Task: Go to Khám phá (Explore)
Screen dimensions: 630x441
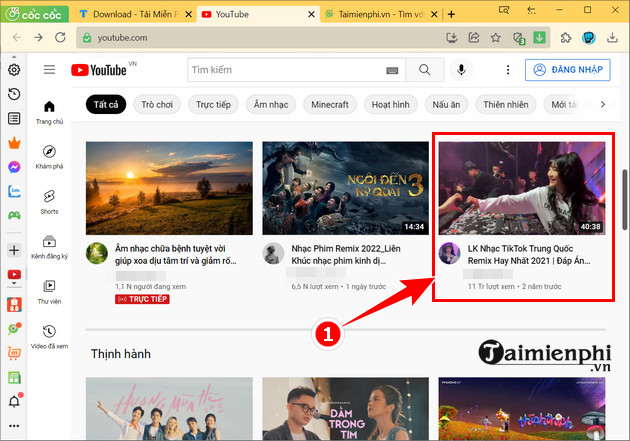Action: (49, 157)
